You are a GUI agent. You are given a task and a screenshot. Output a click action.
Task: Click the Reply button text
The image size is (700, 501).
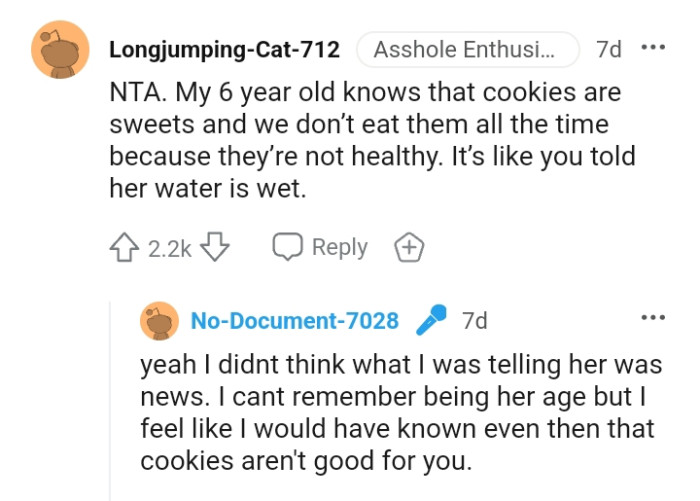pos(340,247)
